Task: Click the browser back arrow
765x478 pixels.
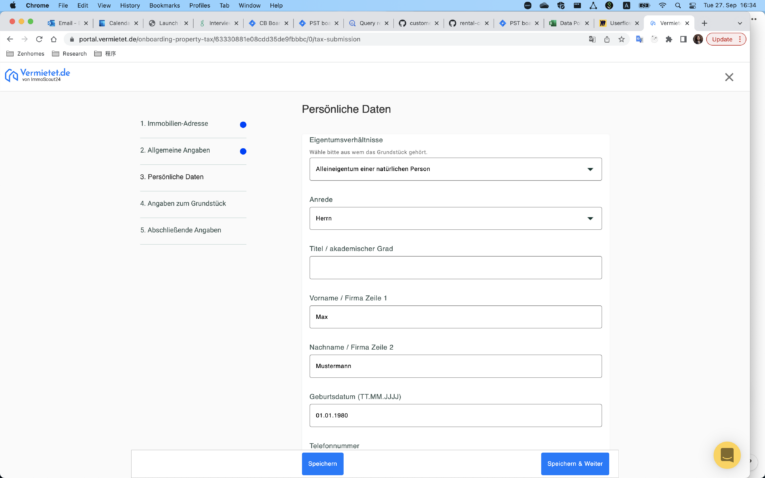Action: click(10, 39)
